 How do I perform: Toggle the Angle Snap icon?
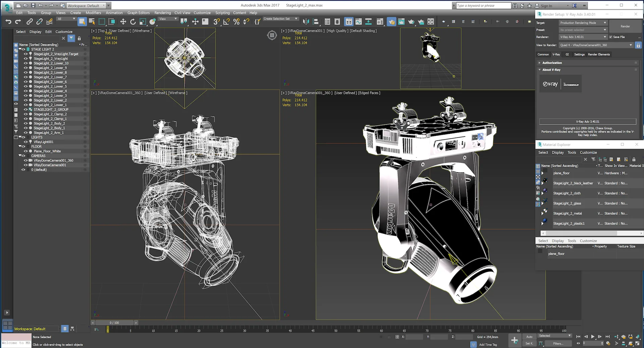click(226, 22)
